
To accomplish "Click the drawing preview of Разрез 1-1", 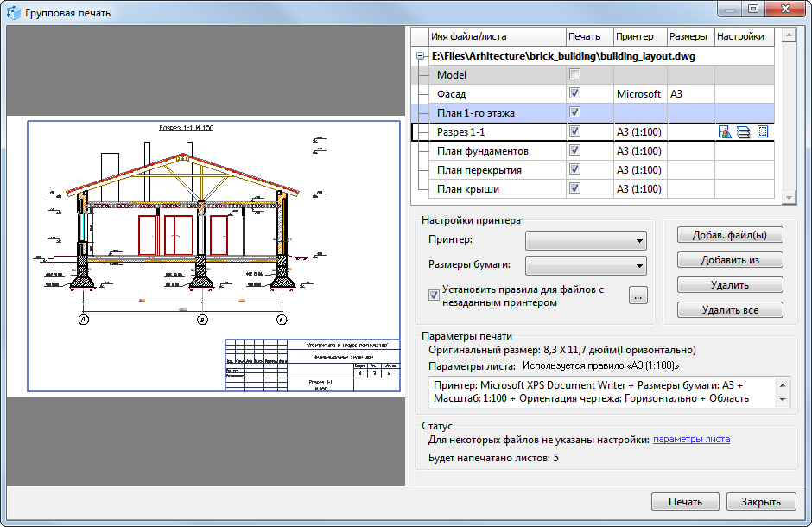I will (206, 256).
